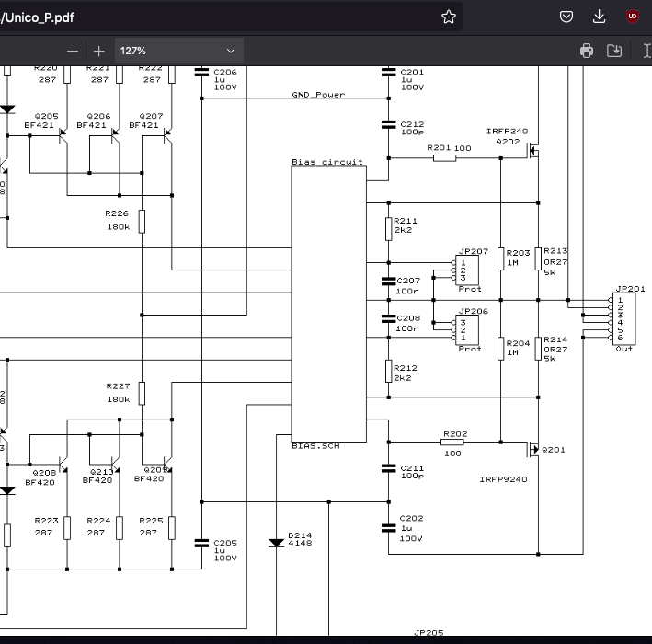Click the R204 1M resistor label
The image size is (652, 644).
[518, 348]
